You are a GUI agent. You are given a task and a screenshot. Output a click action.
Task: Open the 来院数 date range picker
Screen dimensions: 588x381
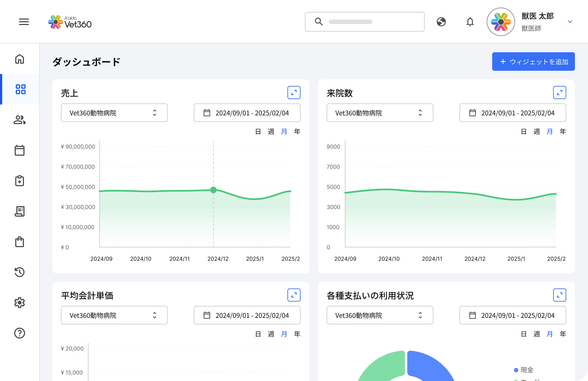513,113
